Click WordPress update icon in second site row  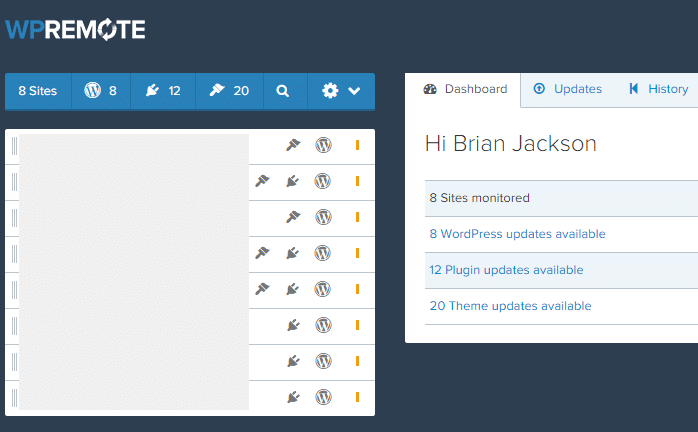coord(323,181)
